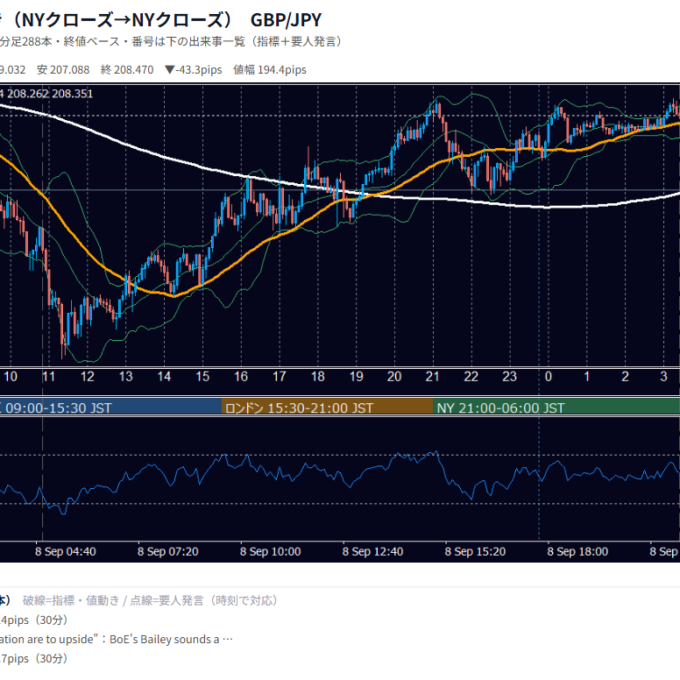Click the 09:00-15:30 JST session bar
Viewport: 680px width, 680px height.
click(111, 407)
